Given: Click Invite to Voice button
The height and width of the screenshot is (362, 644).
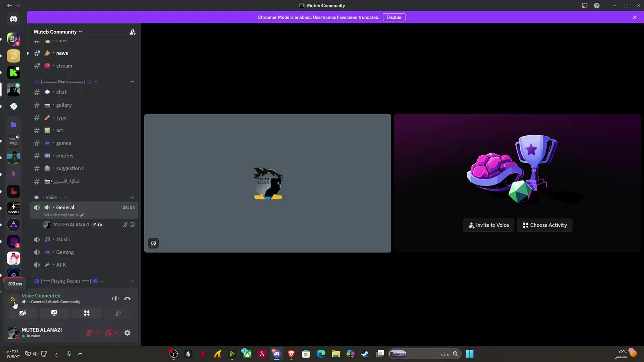Looking at the screenshot, I should tap(489, 225).
